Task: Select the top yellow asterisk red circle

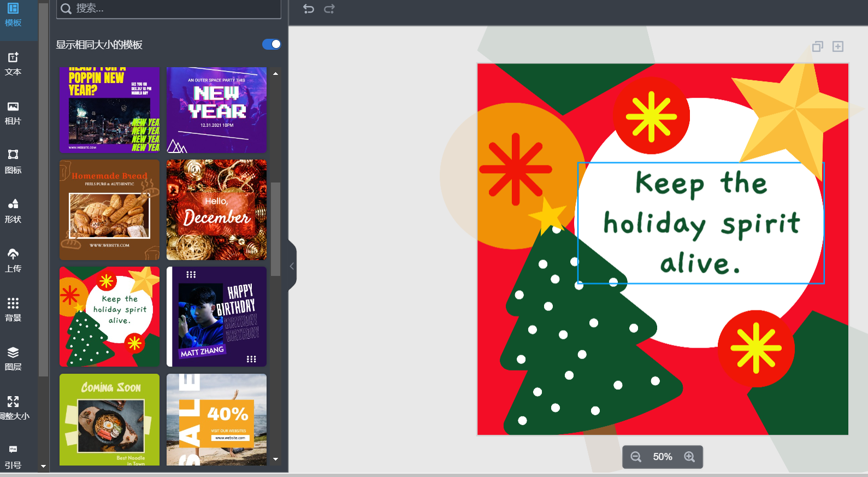Action: click(x=651, y=116)
